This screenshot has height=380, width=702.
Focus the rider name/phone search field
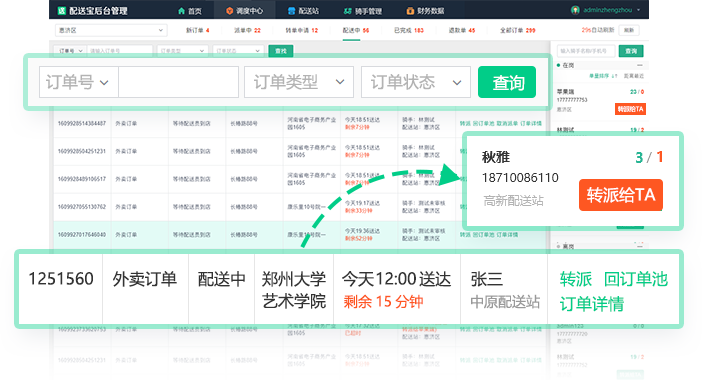coord(586,51)
